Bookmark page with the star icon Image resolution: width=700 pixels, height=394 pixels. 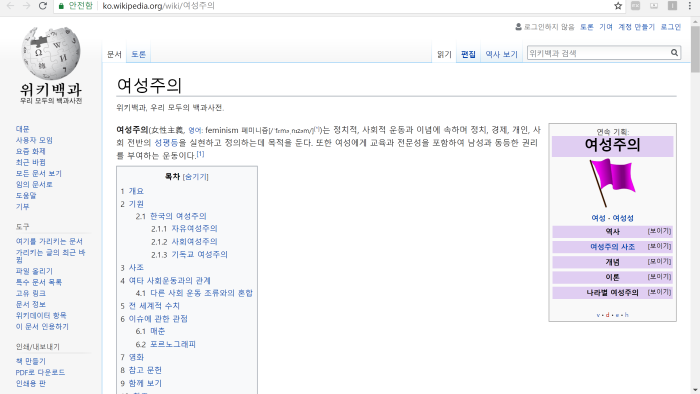pyautogui.click(x=618, y=6)
